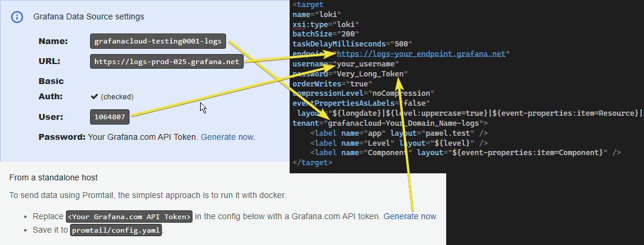The height and width of the screenshot is (245, 644).
Task: Click the logs-your_endpoint.grafana.net endpoint link
Action: tap(421, 53)
